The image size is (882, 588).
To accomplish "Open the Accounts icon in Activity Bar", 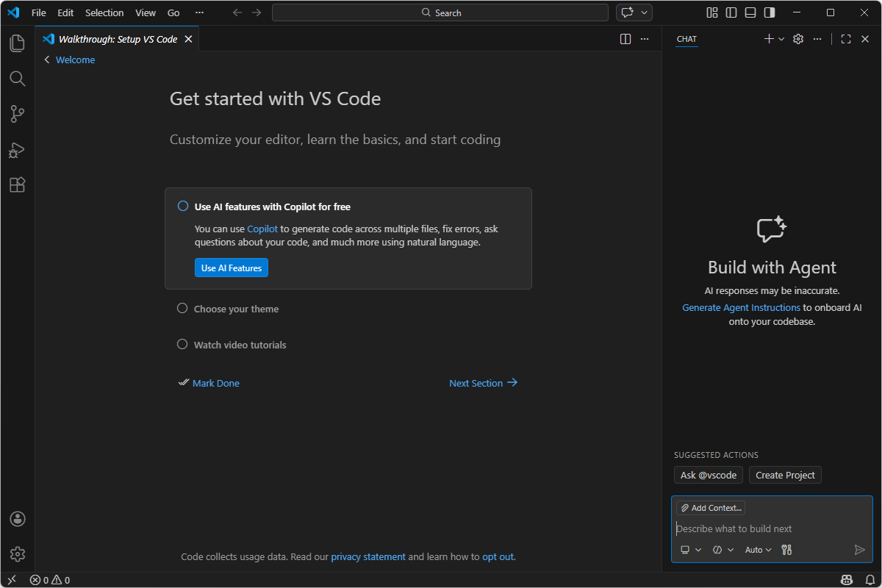I will coord(17,519).
